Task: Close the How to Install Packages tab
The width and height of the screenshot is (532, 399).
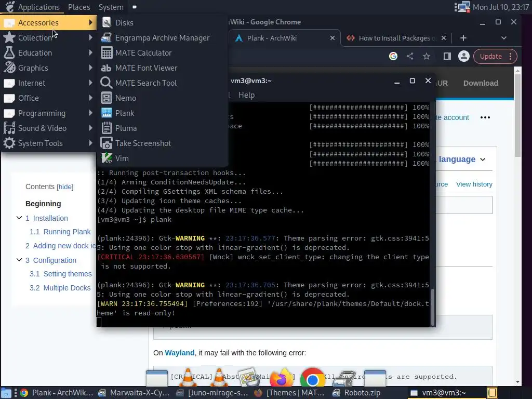Action: coord(444,38)
